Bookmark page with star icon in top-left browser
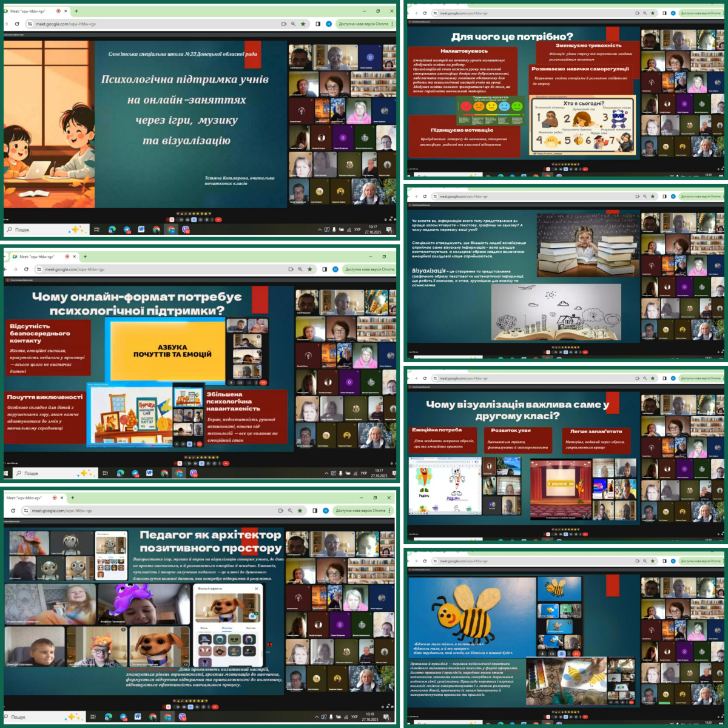This screenshot has height=728, width=728. (302, 24)
